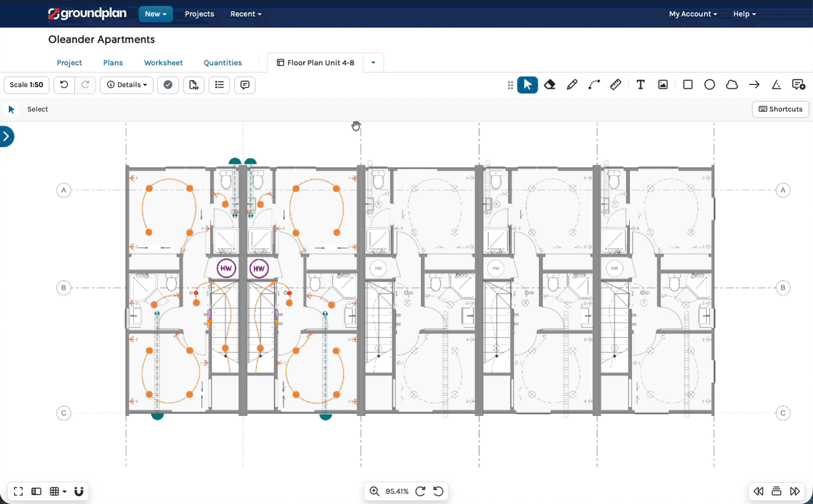Click the Export PDF icon
The image size is (813, 504).
coord(194,85)
